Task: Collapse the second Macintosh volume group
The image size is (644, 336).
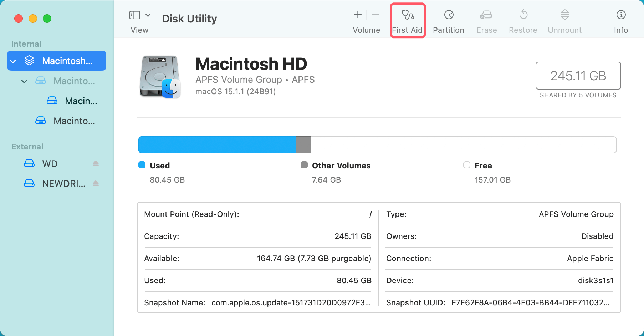Action: click(x=24, y=81)
